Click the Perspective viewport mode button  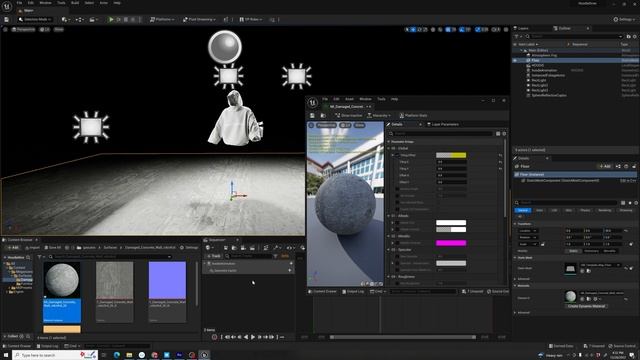click(23, 29)
